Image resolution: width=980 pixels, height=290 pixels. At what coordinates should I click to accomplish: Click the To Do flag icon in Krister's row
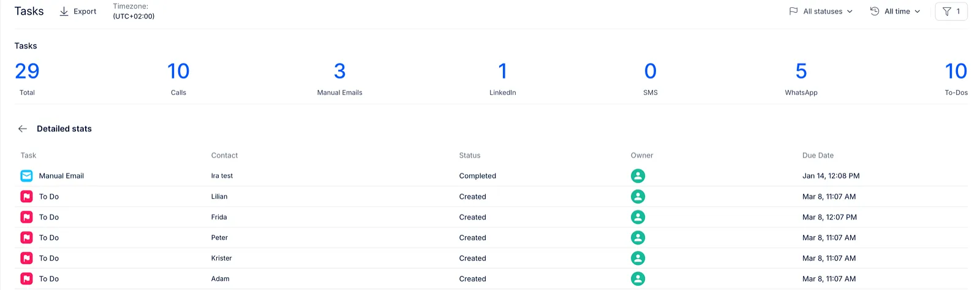coord(26,258)
